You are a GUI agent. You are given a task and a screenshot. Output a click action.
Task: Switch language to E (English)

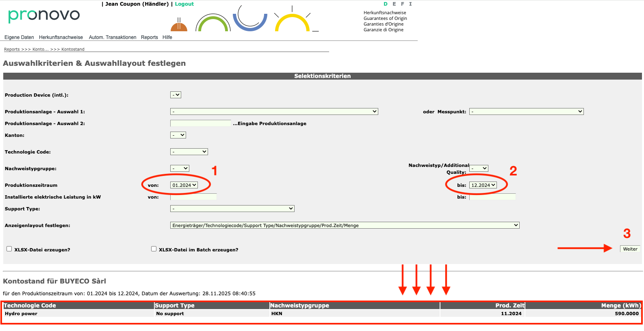coord(394,4)
